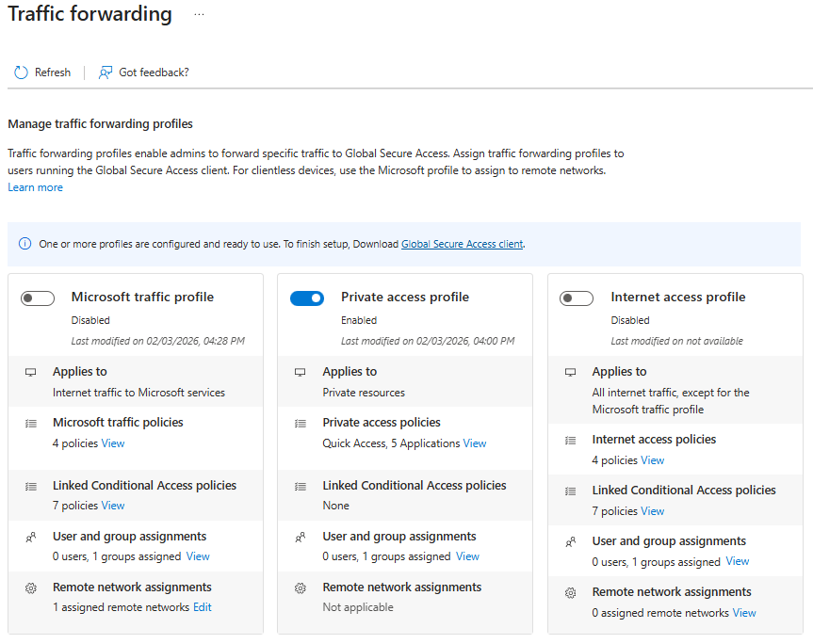
Task: Click list icon for Private profile Linked Conditional Access
Action: pos(301,487)
